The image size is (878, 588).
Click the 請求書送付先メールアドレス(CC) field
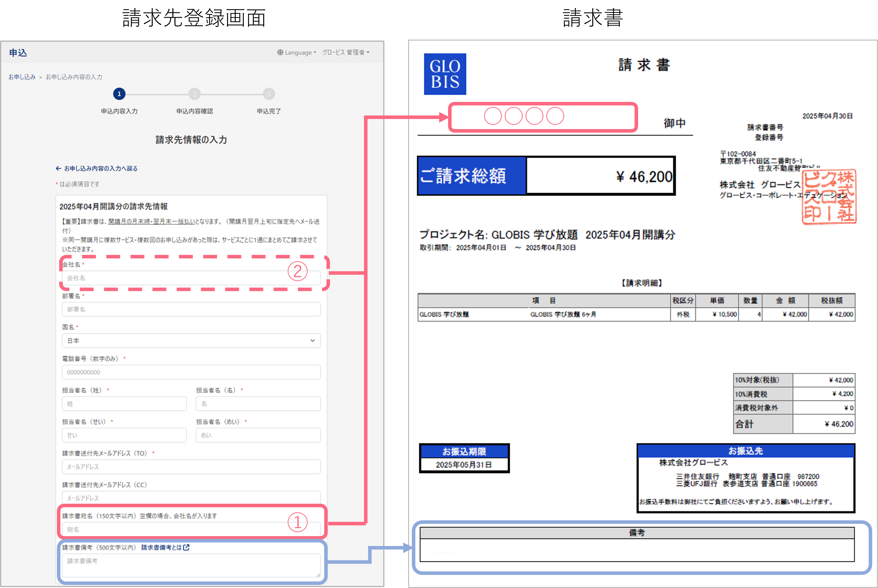pyautogui.click(x=191, y=498)
